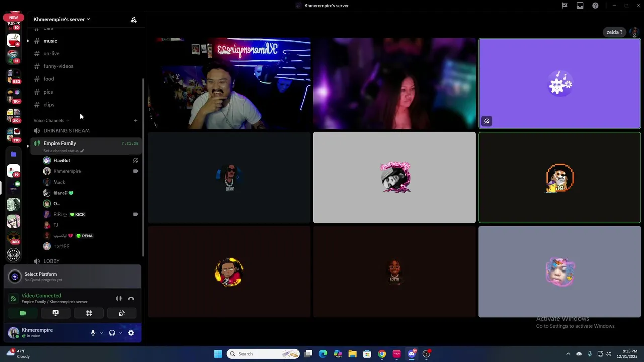Viewport: 644px width, 362px height.
Task: Focus the green-outlined speaking user tile
Action: coord(560,177)
